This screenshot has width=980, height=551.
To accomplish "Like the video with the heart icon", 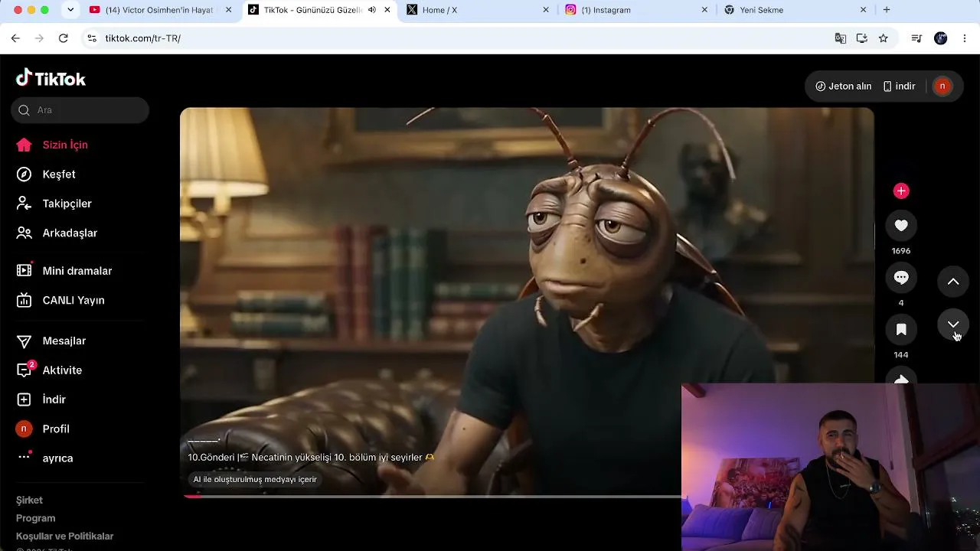I will pyautogui.click(x=901, y=226).
